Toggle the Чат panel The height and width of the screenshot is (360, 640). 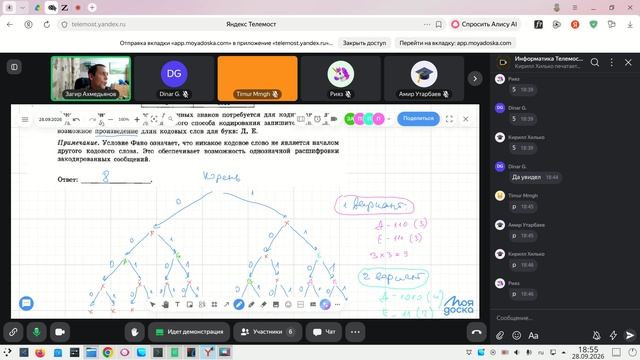point(324,332)
